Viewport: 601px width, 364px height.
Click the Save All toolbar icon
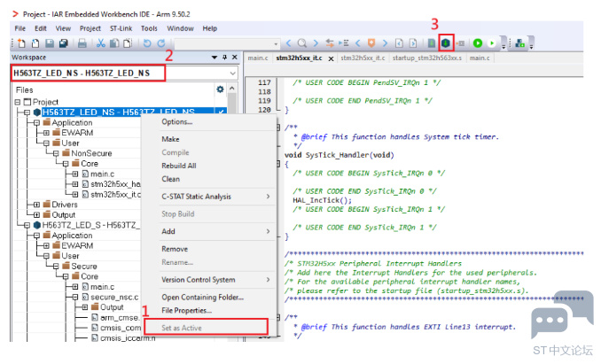(64, 43)
